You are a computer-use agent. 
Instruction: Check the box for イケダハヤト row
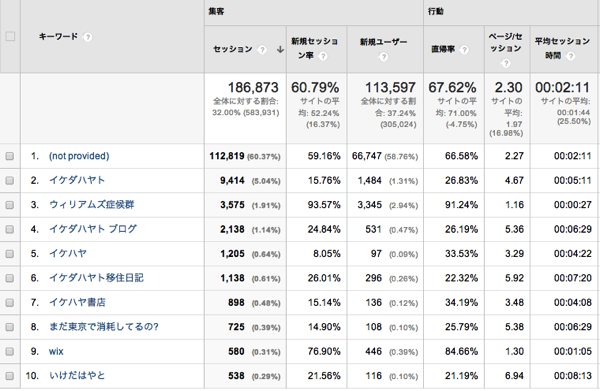[10, 180]
